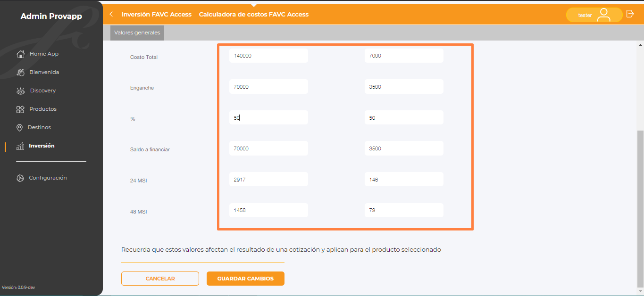Viewport: 644px width, 296px height.
Task: Switch to Valores generales tab
Action: [x=137, y=33]
